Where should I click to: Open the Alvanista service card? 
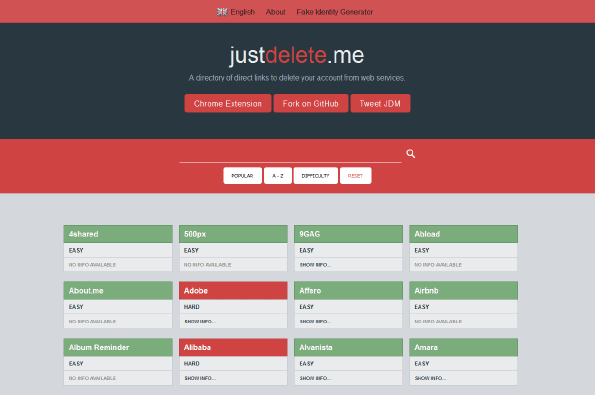[348, 347]
